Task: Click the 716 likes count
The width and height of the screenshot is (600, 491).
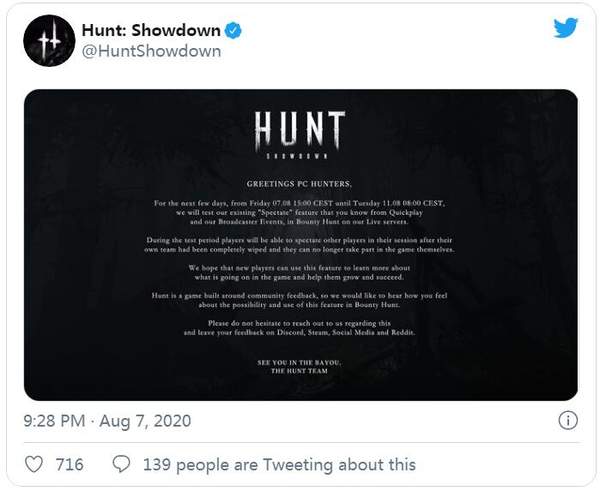Action: 69,464
